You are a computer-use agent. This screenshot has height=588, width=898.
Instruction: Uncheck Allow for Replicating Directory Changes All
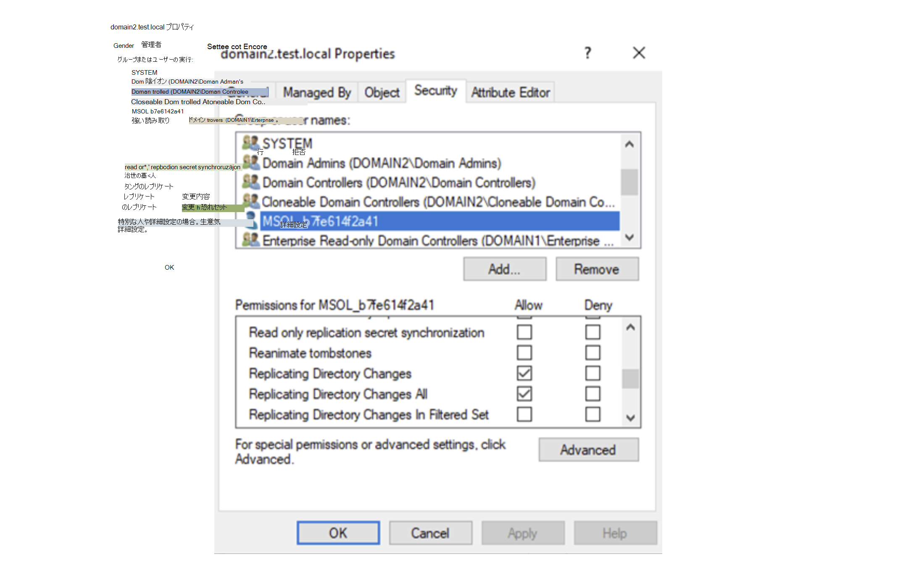pyautogui.click(x=524, y=394)
